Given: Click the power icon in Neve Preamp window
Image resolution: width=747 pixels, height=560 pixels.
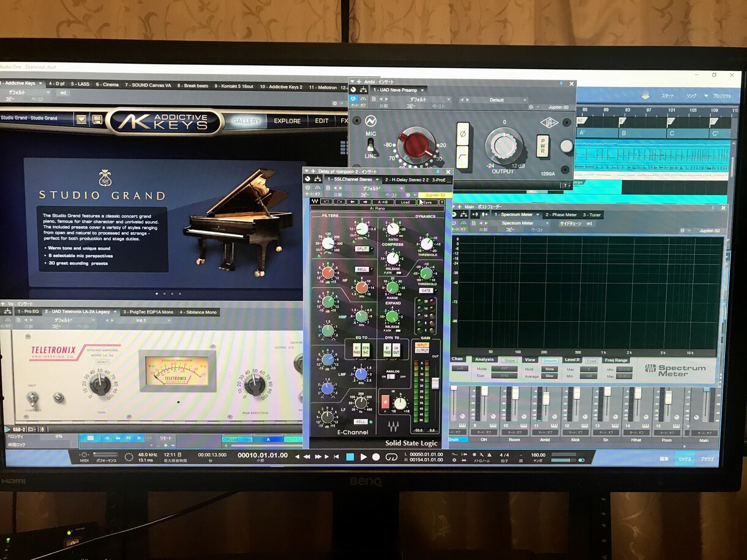Looking at the screenshot, I should coord(353,99).
